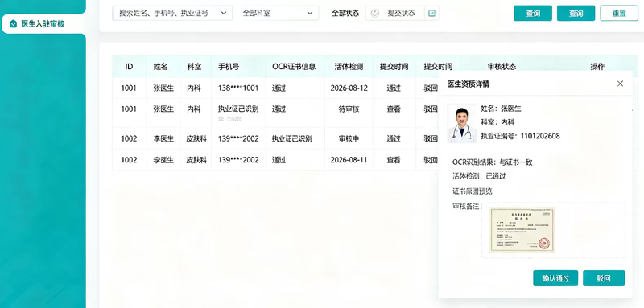The image size is (644, 308).
Task: Click 皮肤科 in the 审核中 row
Action: click(x=196, y=138)
